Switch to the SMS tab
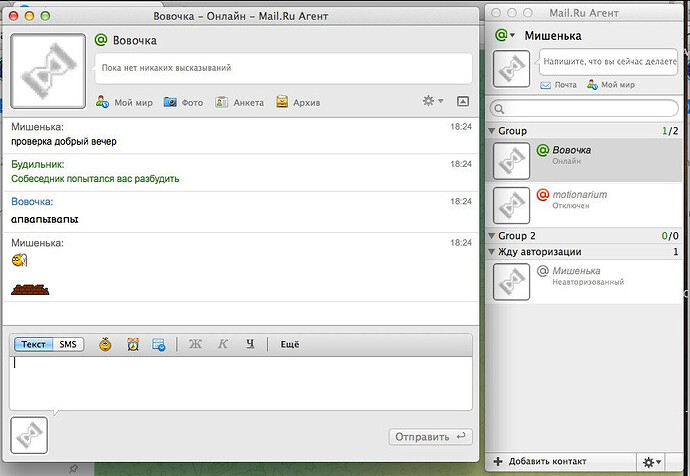 pyautogui.click(x=68, y=344)
